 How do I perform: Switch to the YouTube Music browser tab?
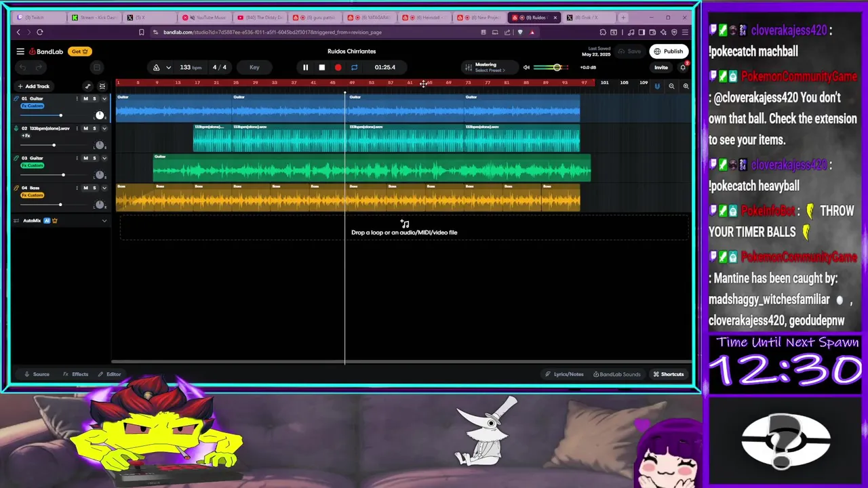pyautogui.click(x=203, y=18)
